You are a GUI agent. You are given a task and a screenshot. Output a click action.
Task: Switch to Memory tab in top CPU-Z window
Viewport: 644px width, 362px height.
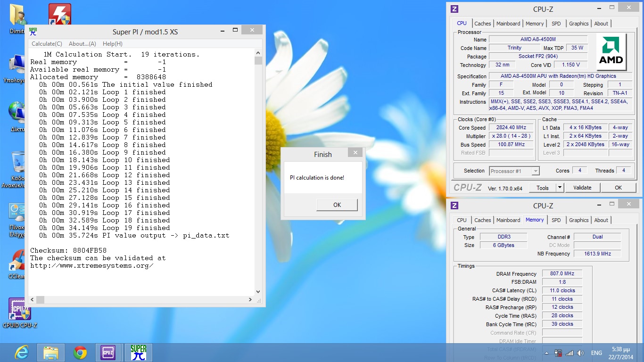[535, 24]
